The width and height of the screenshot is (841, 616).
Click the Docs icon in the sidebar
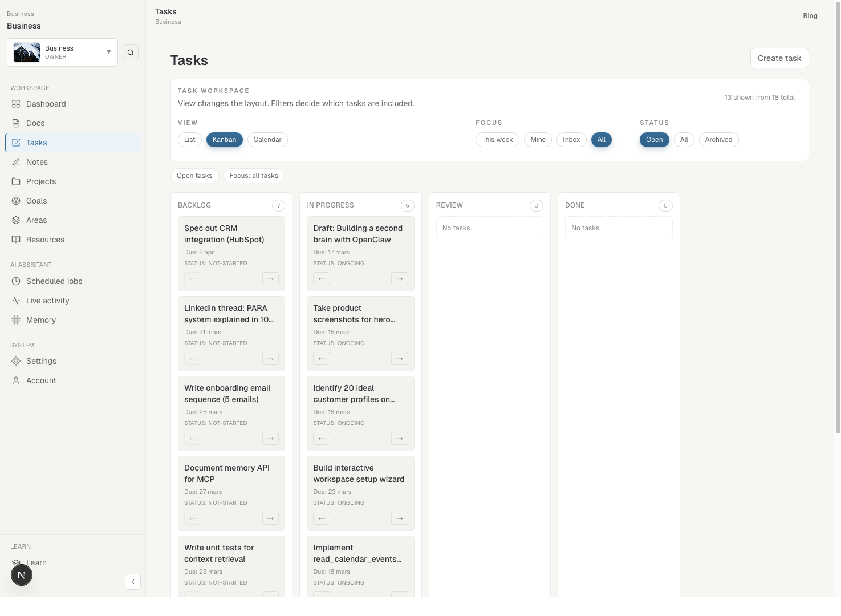16,123
